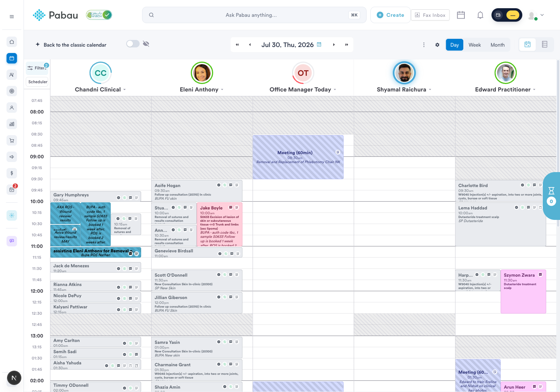Open the hourglass waiting list side tab
The height and width of the screenshot is (392, 560).
click(551, 196)
